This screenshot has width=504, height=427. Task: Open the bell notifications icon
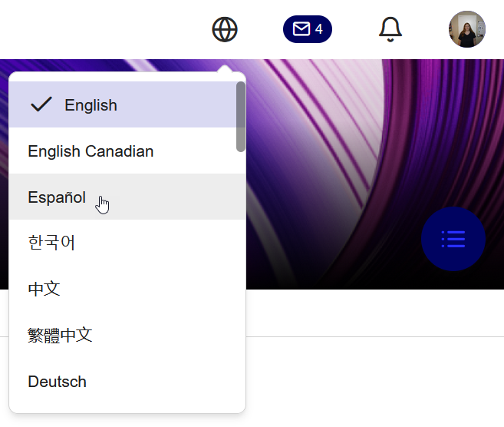(x=390, y=29)
